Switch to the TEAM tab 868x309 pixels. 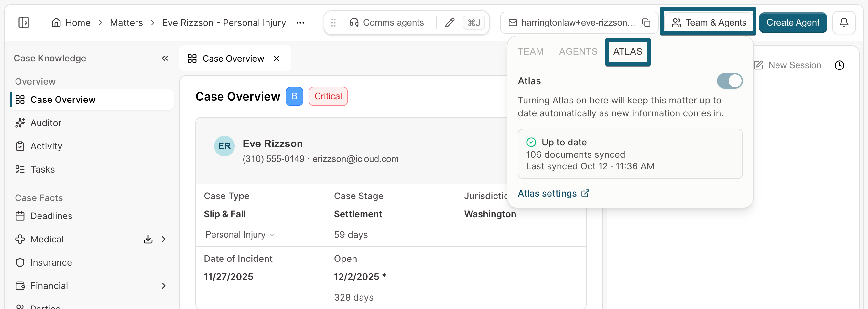point(530,51)
